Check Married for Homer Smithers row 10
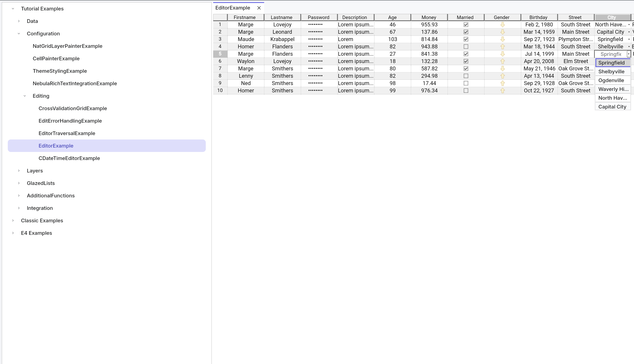Image resolution: width=634 pixels, height=364 pixels. [x=466, y=91]
